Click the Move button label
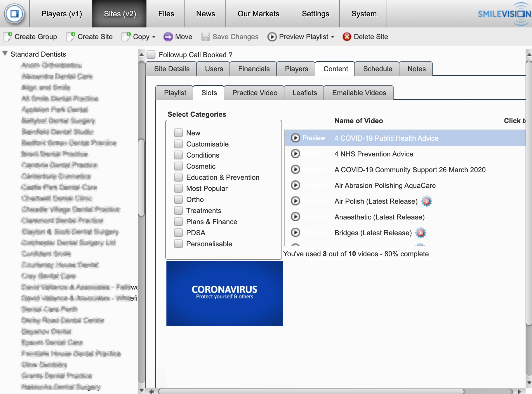The height and width of the screenshot is (394, 532). [x=184, y=37]
